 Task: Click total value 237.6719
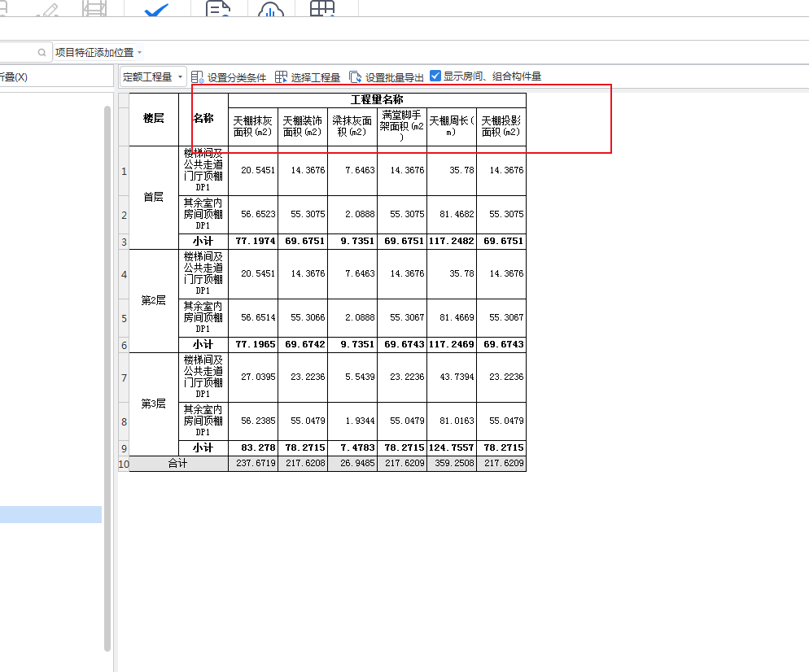pos(253,464)
